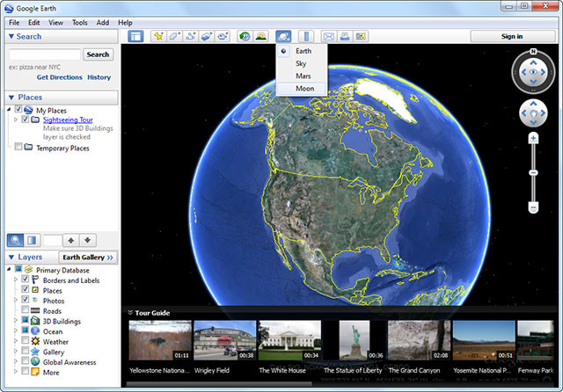The height and width of the screenshot is (392, 563).
Task: Add a polygon using the toolbar
Action: pos(174,36)
